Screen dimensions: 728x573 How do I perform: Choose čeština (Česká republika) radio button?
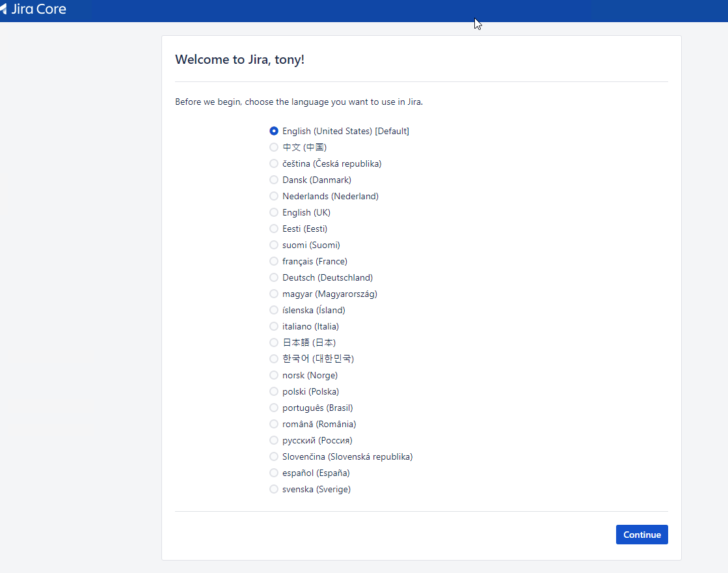[274, 163]
